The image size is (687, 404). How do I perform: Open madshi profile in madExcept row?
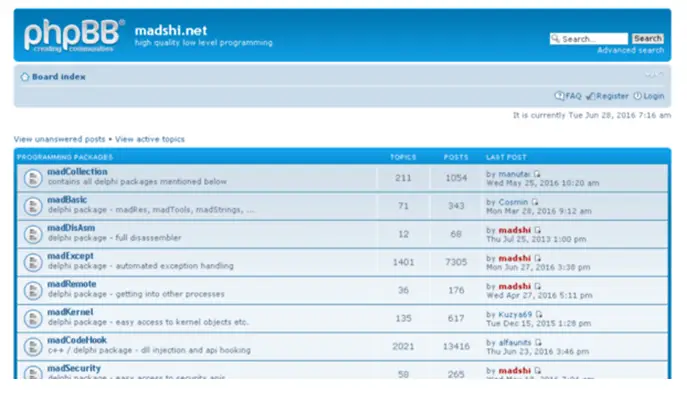514,258
